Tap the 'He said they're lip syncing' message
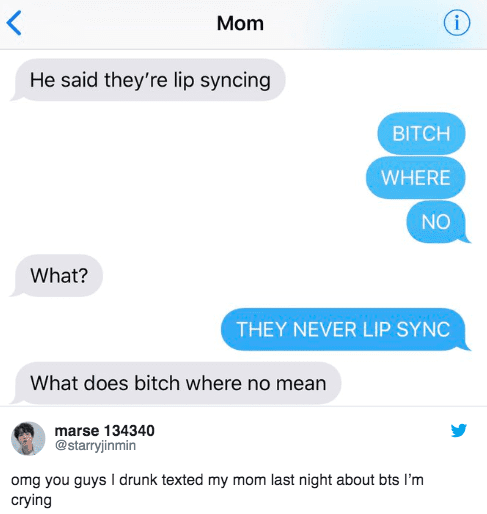487x514 pixels. pos(148,80)
